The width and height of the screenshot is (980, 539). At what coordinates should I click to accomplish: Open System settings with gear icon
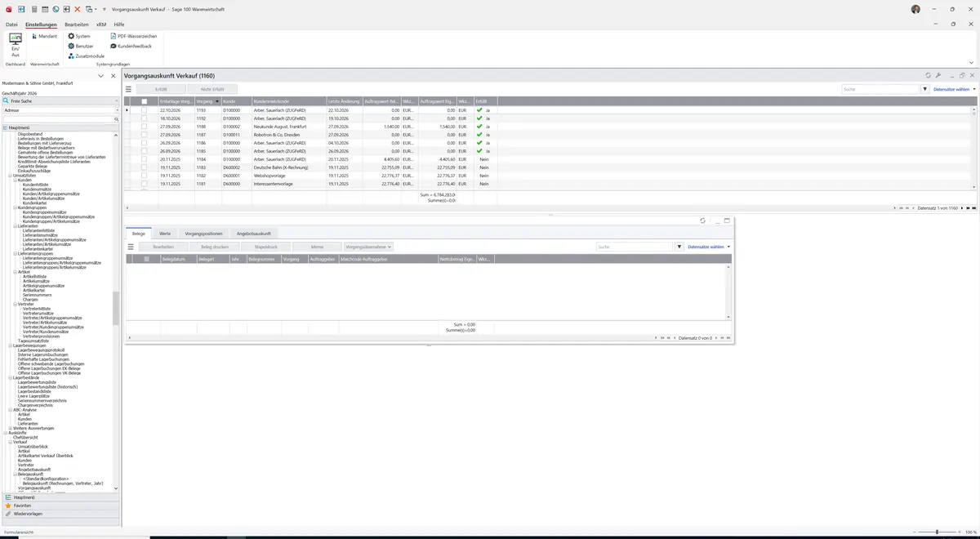(x=79, y=36)
